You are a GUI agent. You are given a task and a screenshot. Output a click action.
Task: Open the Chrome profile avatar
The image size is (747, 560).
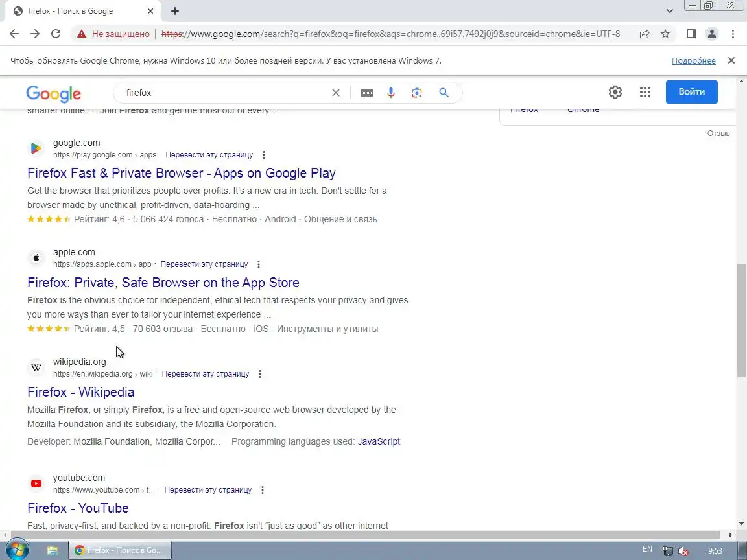point(712,34)
